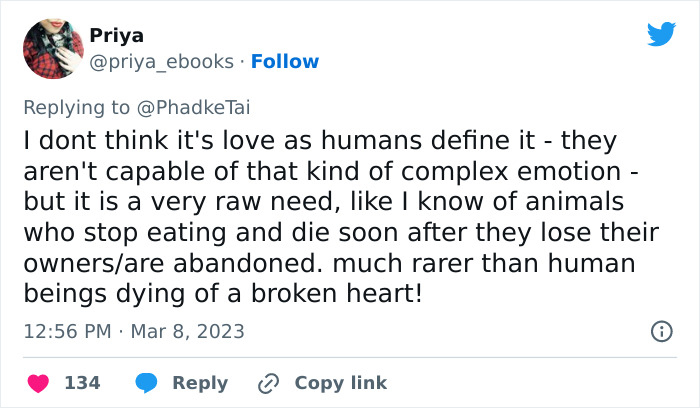Image resolution: width=700 pixels, height=408 pixels.
Task: Click the Twitter bird logo
Action: (x=661, y=34)
